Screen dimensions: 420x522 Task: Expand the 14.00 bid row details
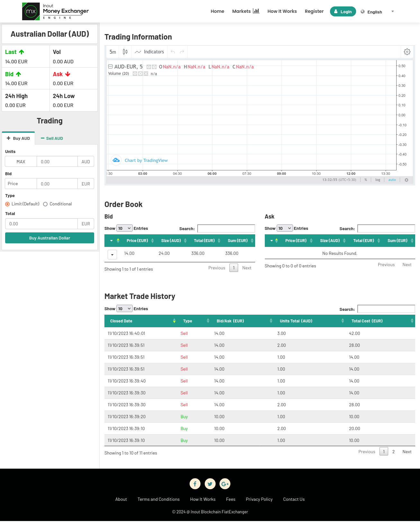[112, 255]
